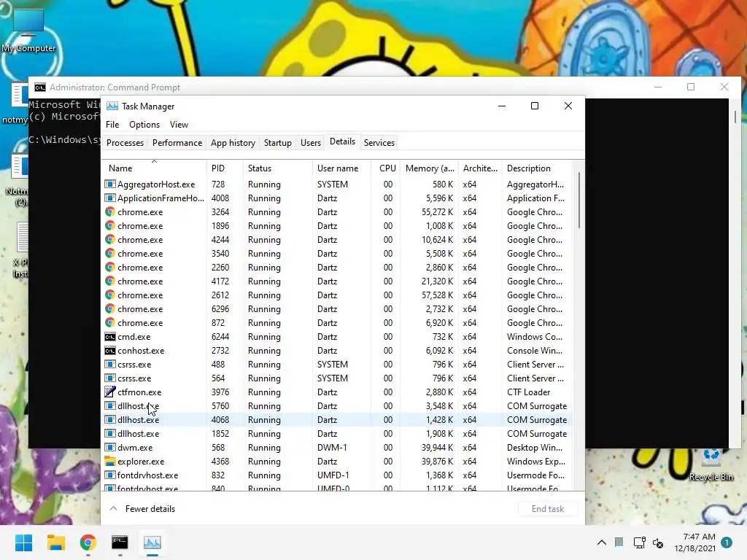This screenshot has height=560, width=747.
Task: Click the Command Prompt window title icon
Action: (x=40, y=87)
